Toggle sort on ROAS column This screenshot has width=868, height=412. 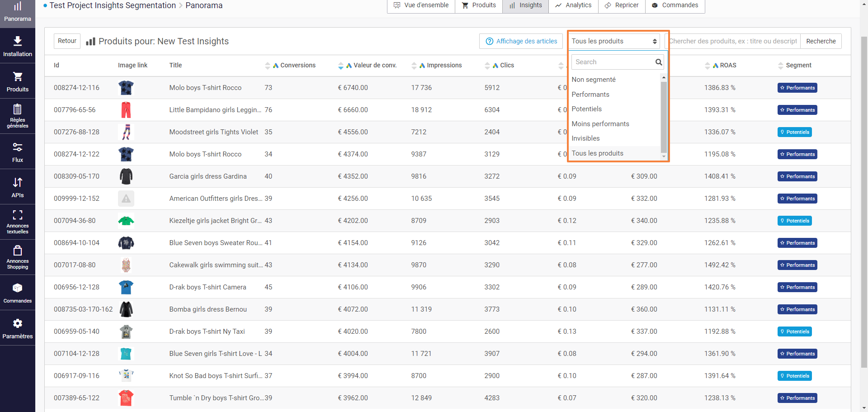coord(708,66)
